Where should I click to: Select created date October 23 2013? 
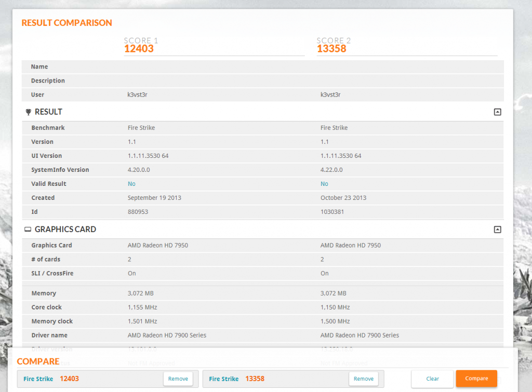click(343, 198)
